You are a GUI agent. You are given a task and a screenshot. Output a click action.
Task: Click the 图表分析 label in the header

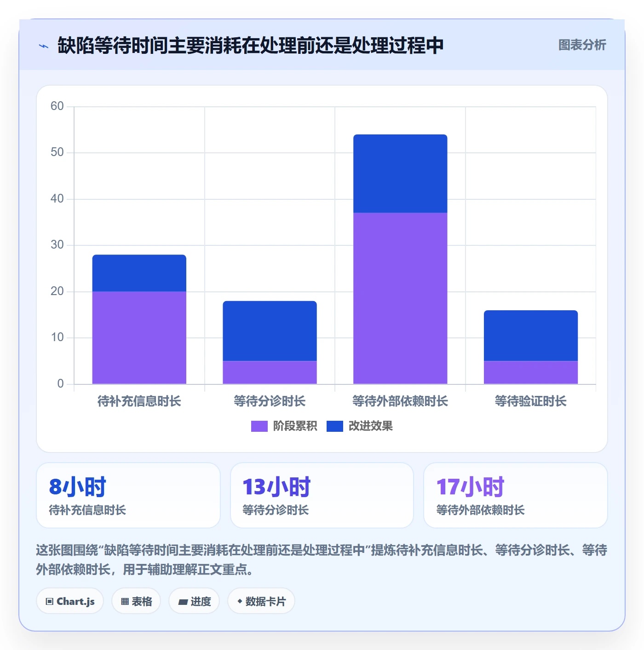point(582,45)
